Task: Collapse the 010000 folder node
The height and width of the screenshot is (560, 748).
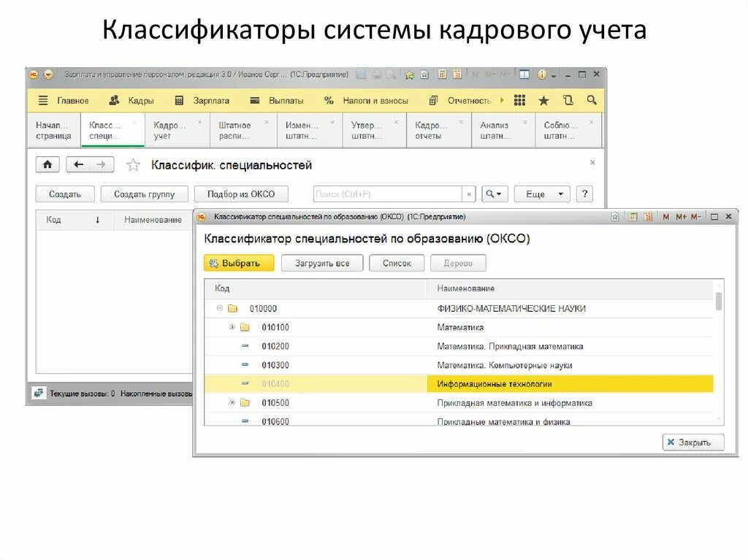Action: [219, 308]
